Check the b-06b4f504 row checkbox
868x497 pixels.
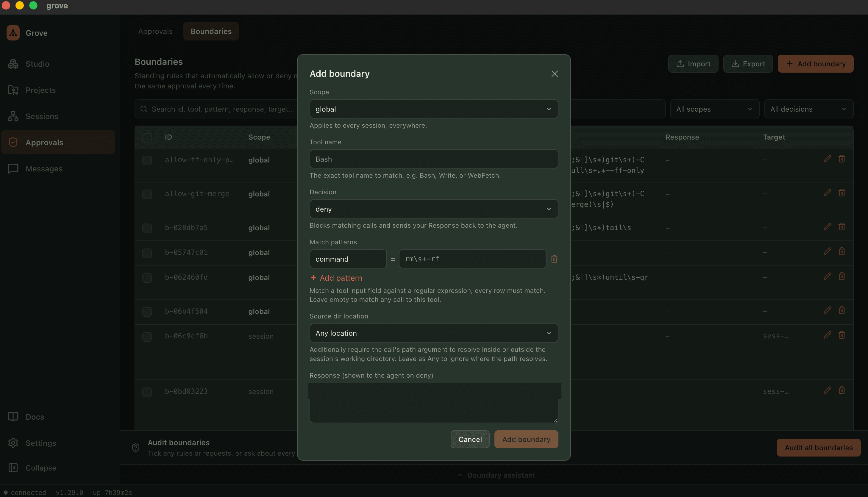pos(147,312)
